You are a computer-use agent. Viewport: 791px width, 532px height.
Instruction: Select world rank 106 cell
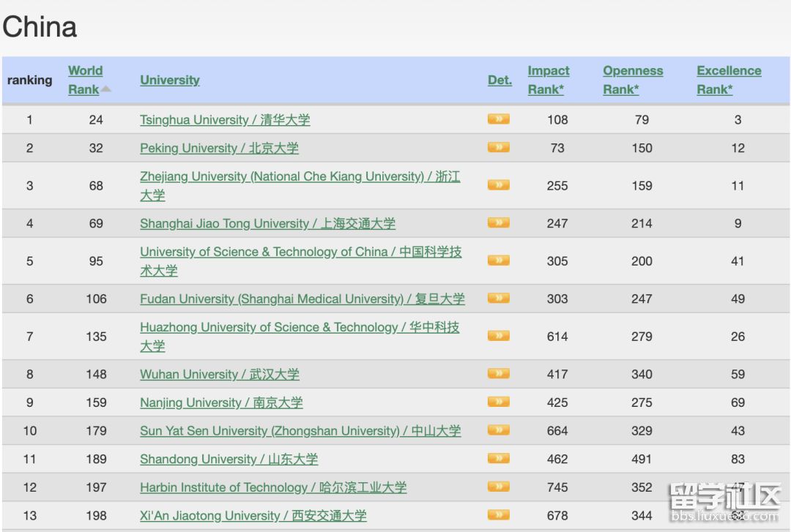(96, 299)
